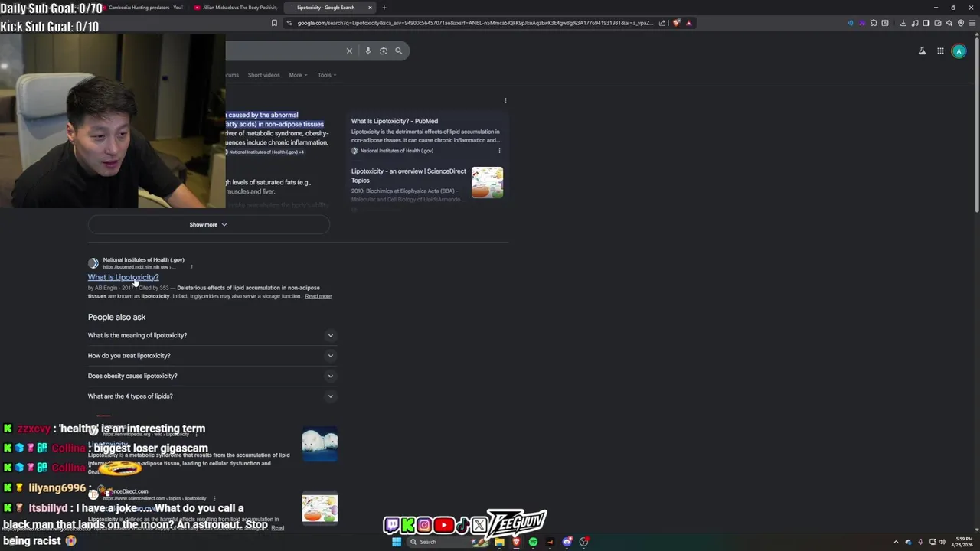Screen dimensions: 980x551
Task: Open the ScienceDirect card thumbnail image
Action: pos(487,183)
